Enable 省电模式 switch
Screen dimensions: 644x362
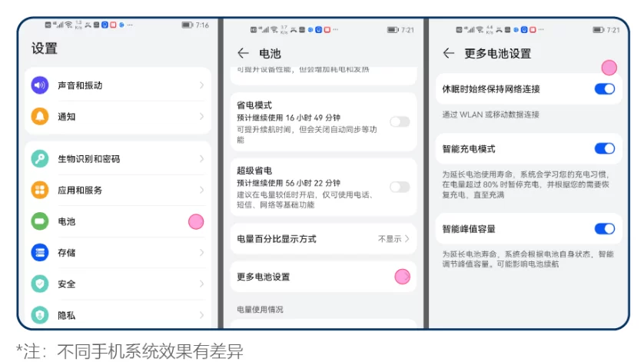(400, 121)
